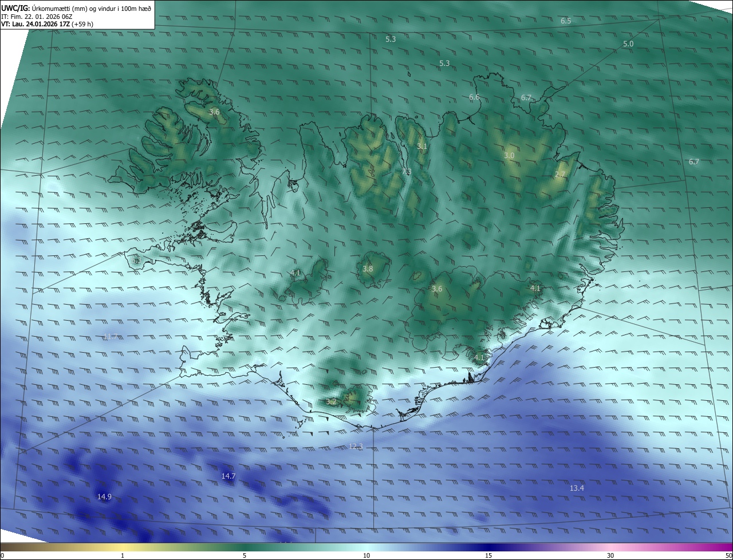
Task: Click the 3.8 value on Hofsjökull glacier
Action: (368, 269)
